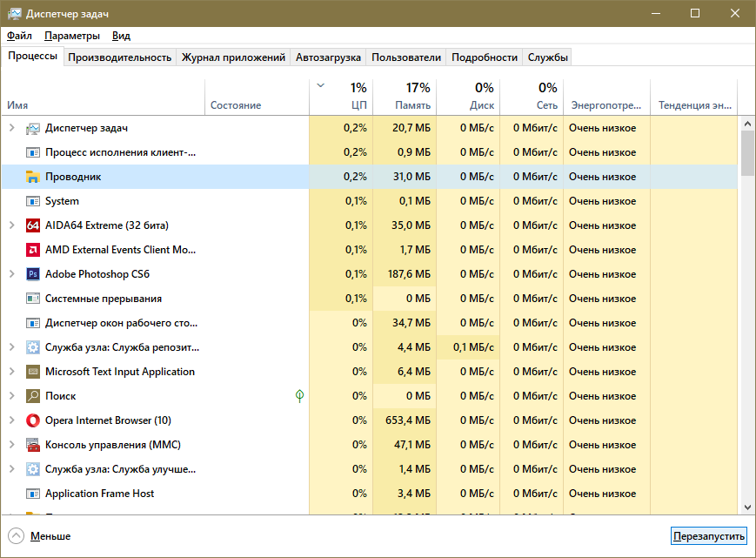
Task: Open the Автозагрузка tab
Action: click(x=328, y=57)
